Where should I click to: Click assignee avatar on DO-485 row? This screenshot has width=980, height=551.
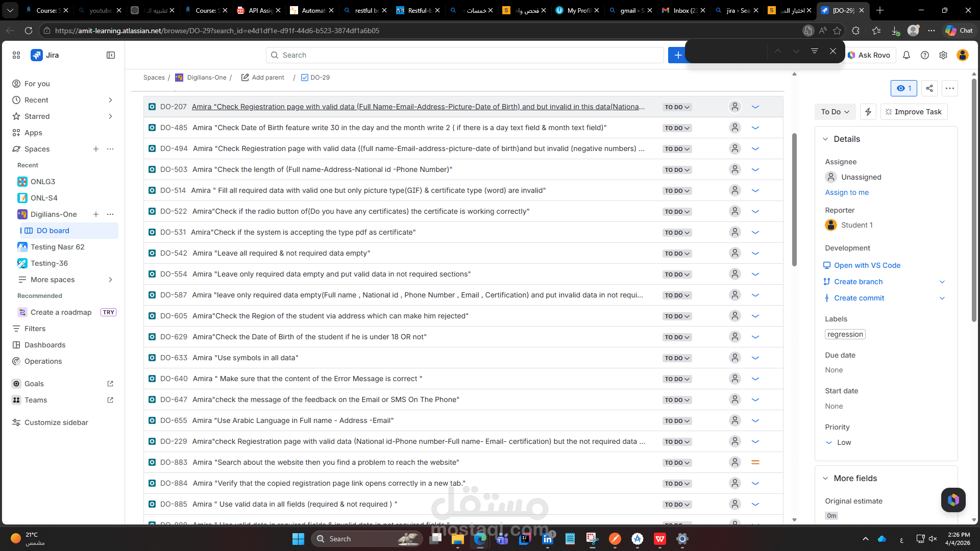734,128
